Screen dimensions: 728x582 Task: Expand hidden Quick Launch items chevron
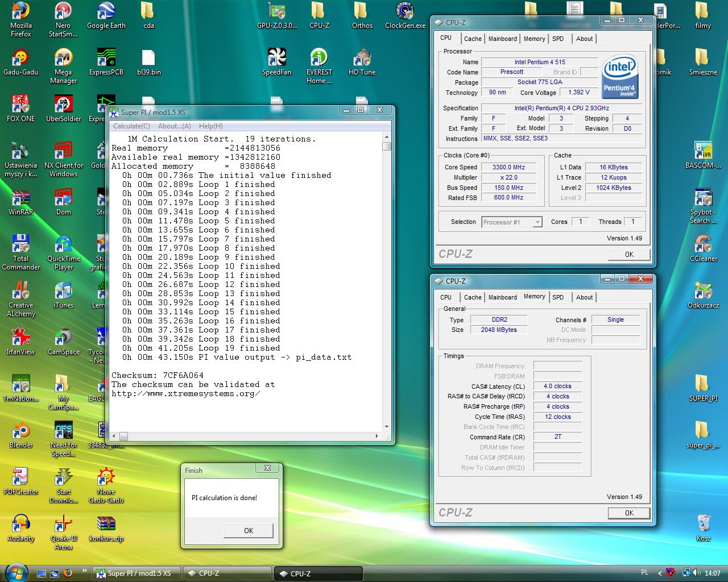(x=85, y=571)
